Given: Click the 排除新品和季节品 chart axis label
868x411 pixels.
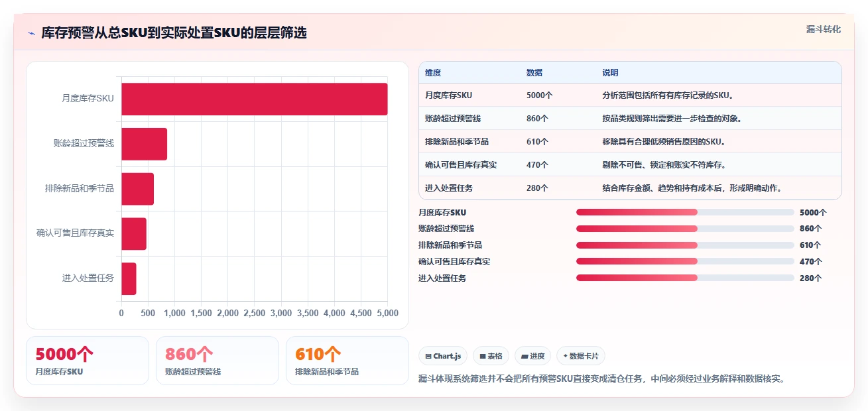Looking at the screenshot, I should 80,188.
